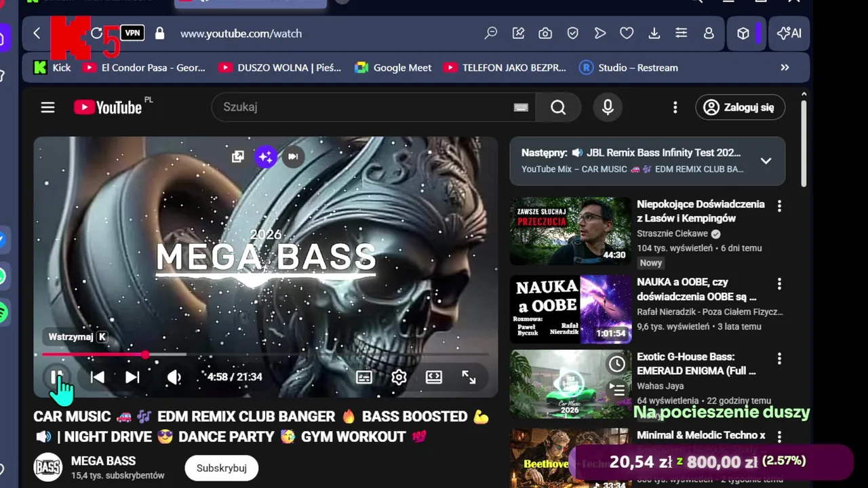Open Exotic G-House Bass video title
868x488 pixels.
696,364
